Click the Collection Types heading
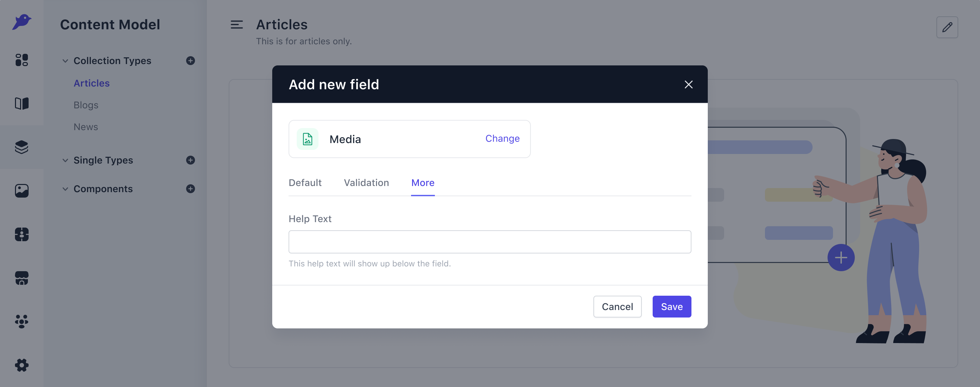The image size is (980, 387). coord(112,61)
